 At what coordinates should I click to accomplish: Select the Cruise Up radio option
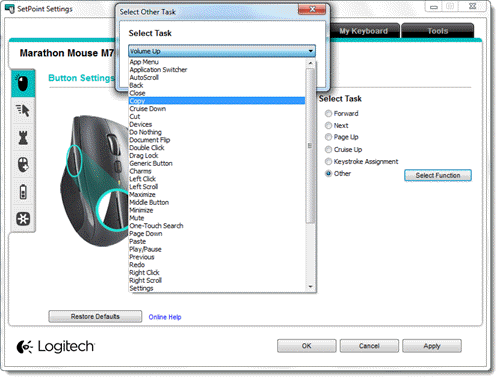click(328, 149)
